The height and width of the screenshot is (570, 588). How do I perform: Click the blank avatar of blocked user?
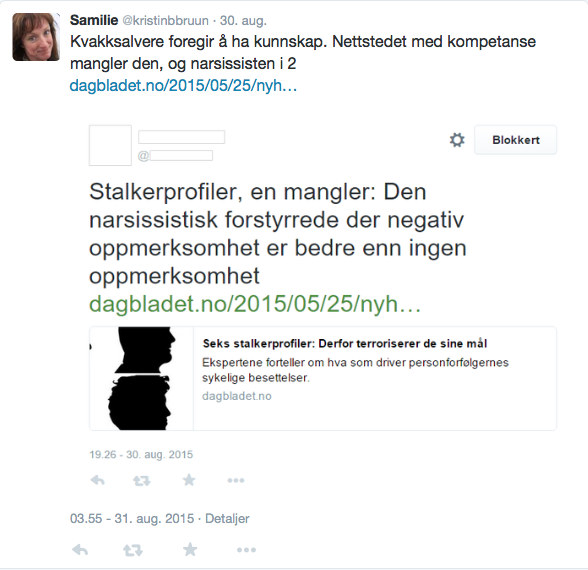pyautogui.click(x=110, y=146)
